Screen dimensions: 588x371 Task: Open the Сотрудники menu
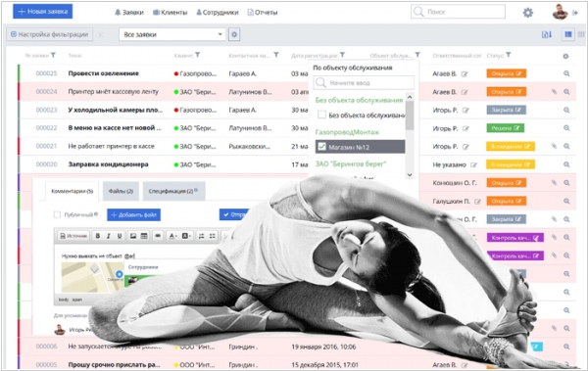(218, 13)
